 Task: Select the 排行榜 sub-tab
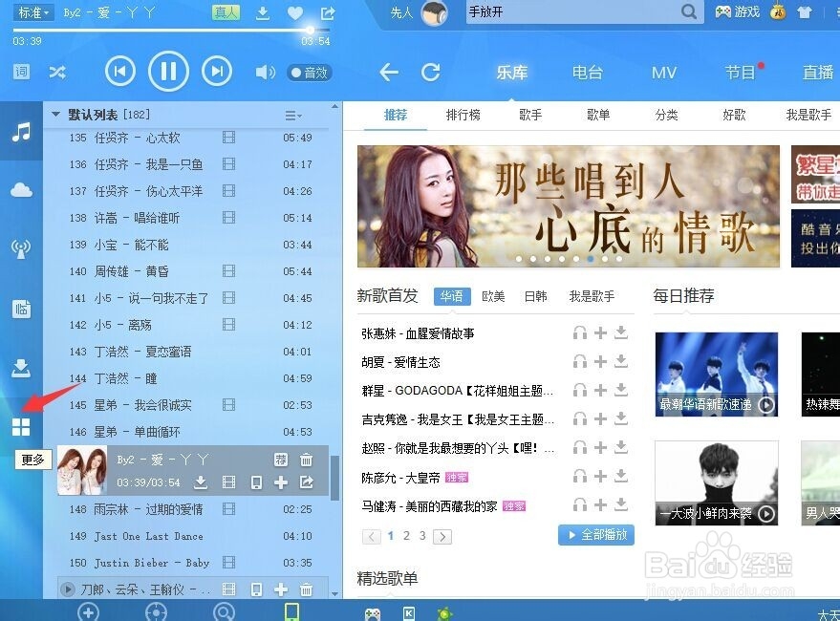[x=463, y=115]
